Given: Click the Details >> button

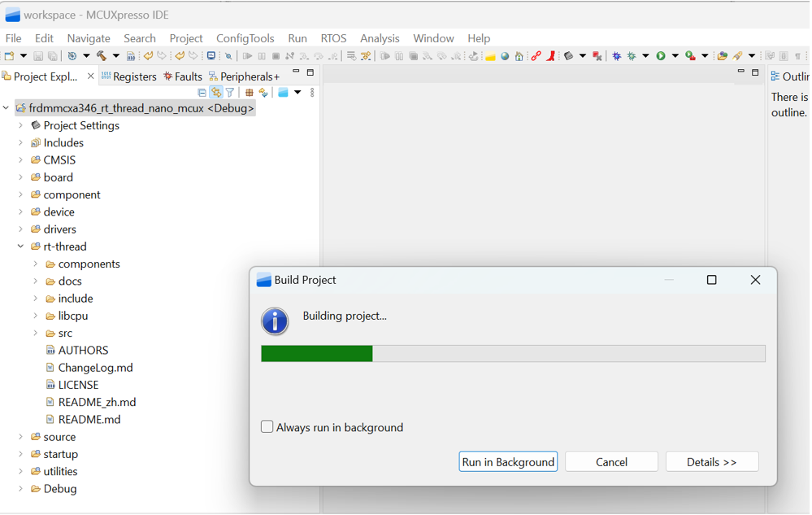Looking at the screenshot, I should pos(711,461).
